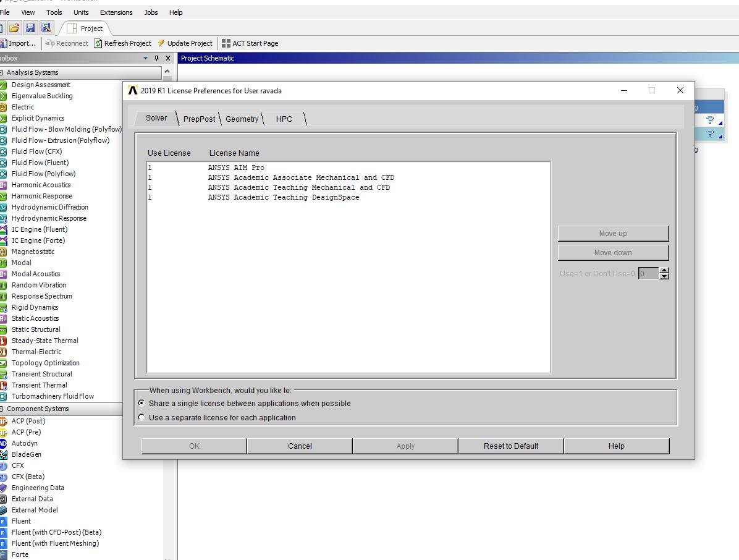
Task: Open the Tools menu
Action: pos(54,12)
